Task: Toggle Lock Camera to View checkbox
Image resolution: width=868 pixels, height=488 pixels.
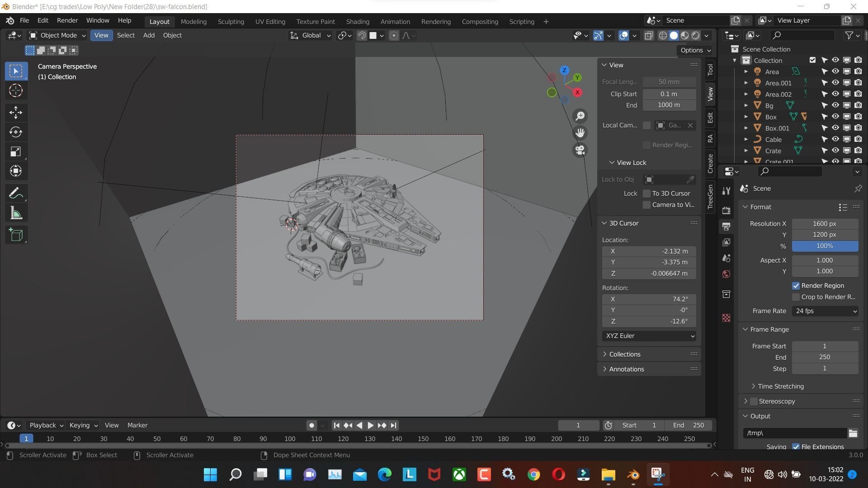Action: 646,205
